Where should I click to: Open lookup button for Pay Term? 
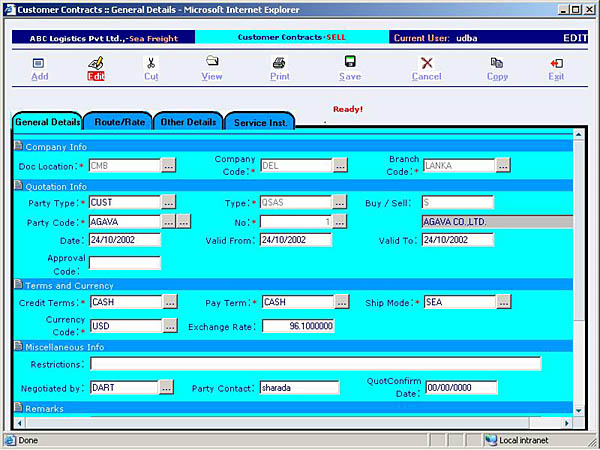(x=342, y=302)
